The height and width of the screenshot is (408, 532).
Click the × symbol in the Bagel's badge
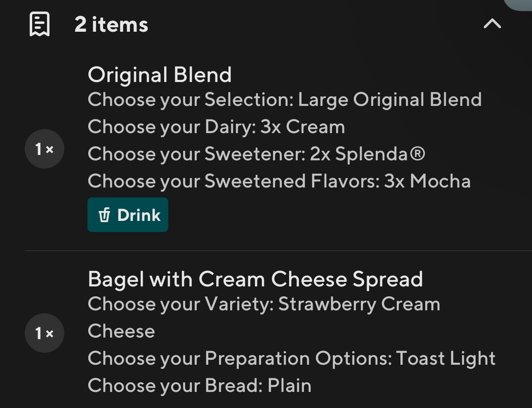(50, 334)
